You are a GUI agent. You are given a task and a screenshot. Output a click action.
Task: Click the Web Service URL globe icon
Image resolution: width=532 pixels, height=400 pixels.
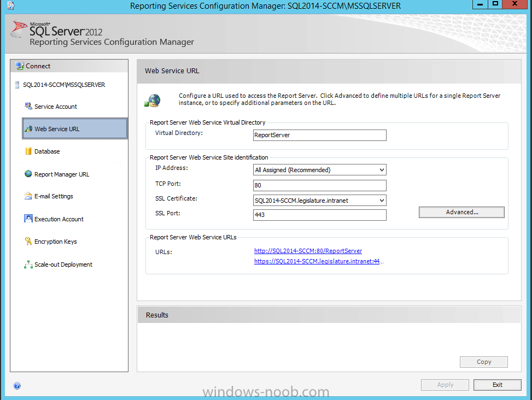[x=28, y=129]
